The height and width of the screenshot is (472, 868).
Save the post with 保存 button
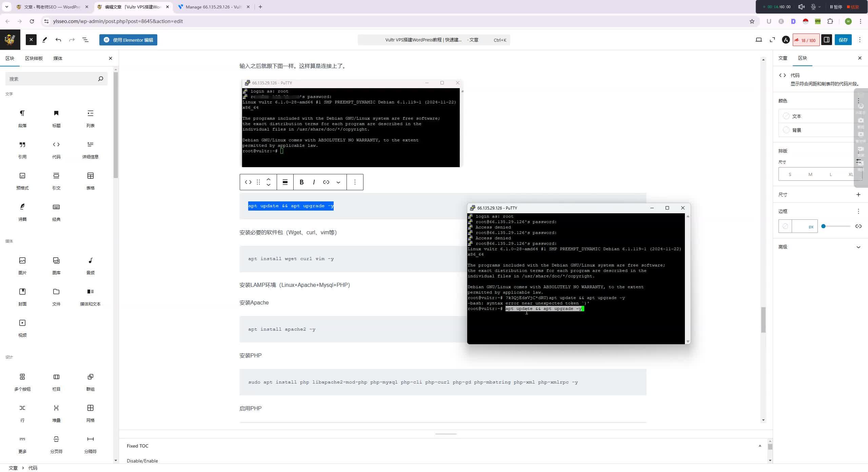pos(843,40)
